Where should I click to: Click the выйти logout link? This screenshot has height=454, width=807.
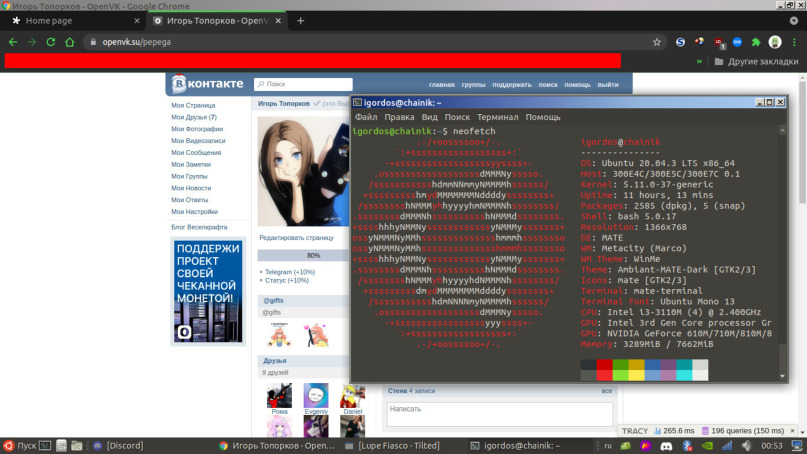[x=607, y=85]
